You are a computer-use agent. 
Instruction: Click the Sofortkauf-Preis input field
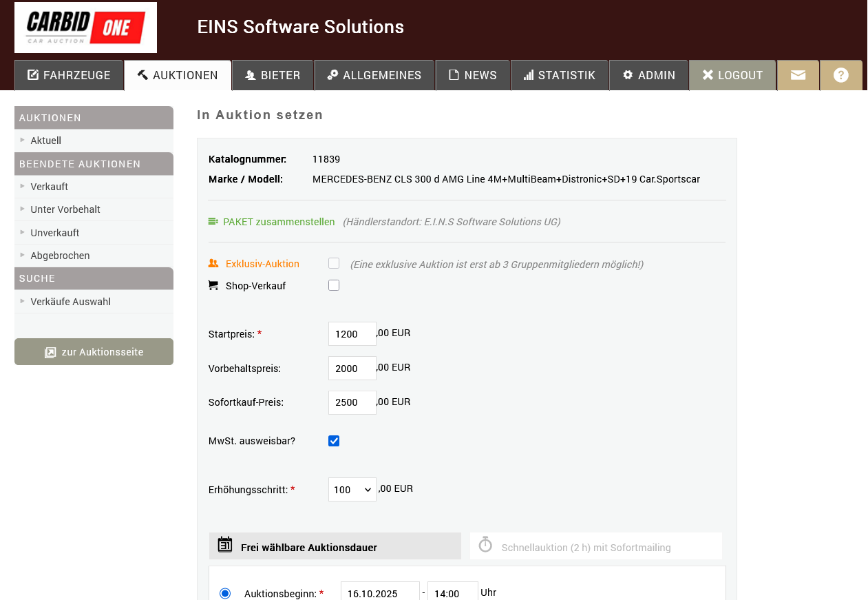[352, 402]
